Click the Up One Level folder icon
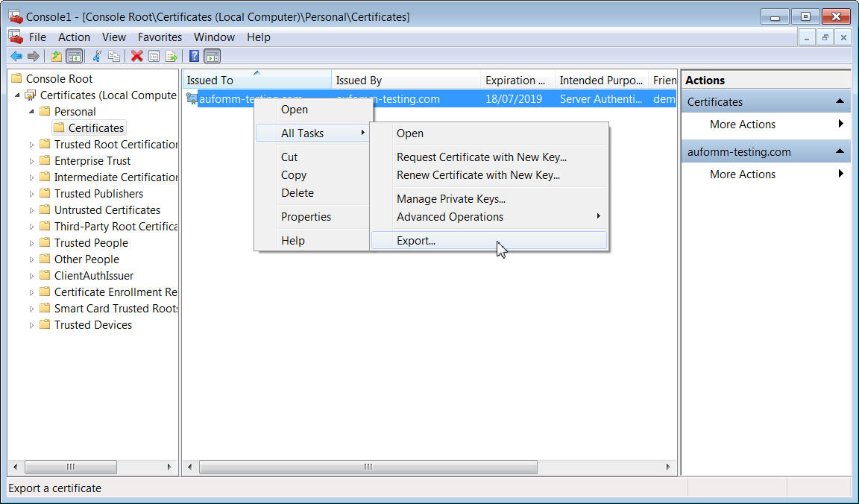The height and width of the screenshot is (504, 859). (x=57, y=56)
